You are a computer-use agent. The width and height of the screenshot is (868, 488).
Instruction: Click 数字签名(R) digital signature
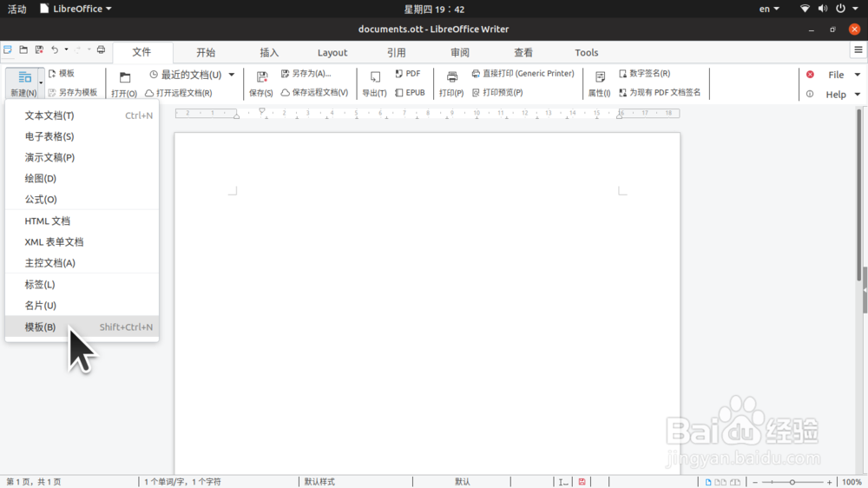[644, 73]
